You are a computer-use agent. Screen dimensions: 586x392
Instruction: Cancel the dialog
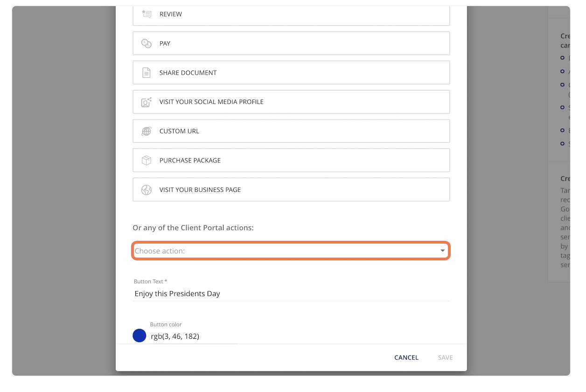coord(406,357)
